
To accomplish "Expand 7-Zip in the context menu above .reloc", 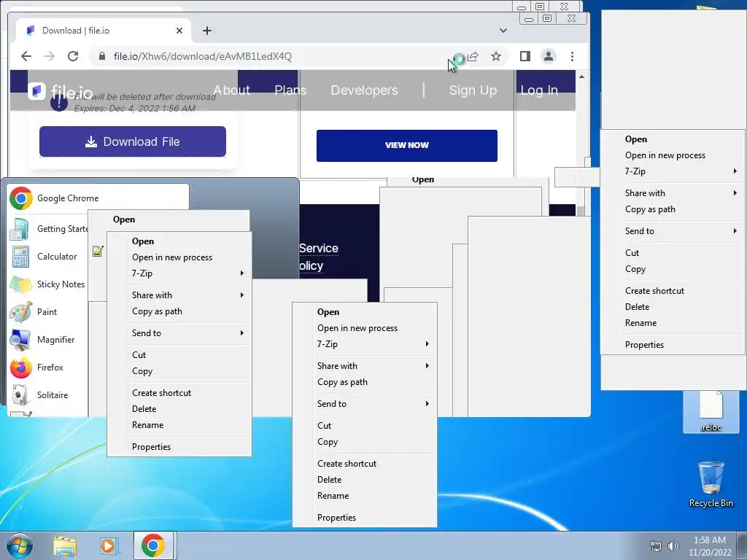I will click(x=673, y=171).
